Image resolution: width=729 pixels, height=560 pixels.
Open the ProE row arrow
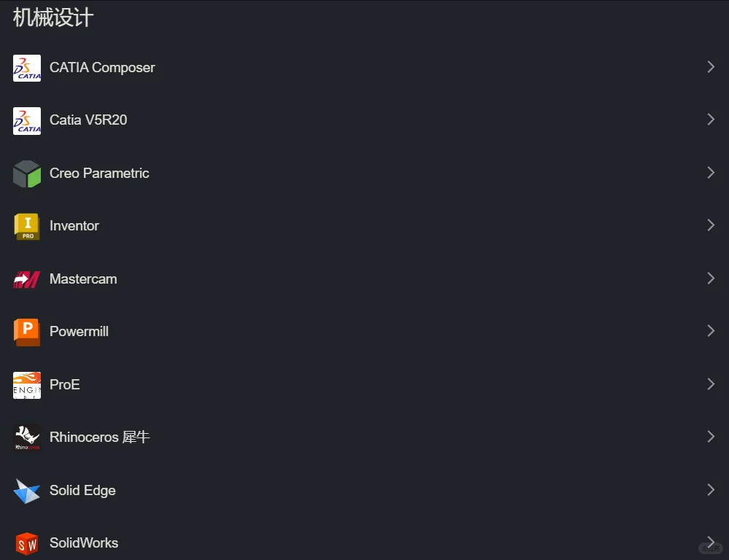711,384
